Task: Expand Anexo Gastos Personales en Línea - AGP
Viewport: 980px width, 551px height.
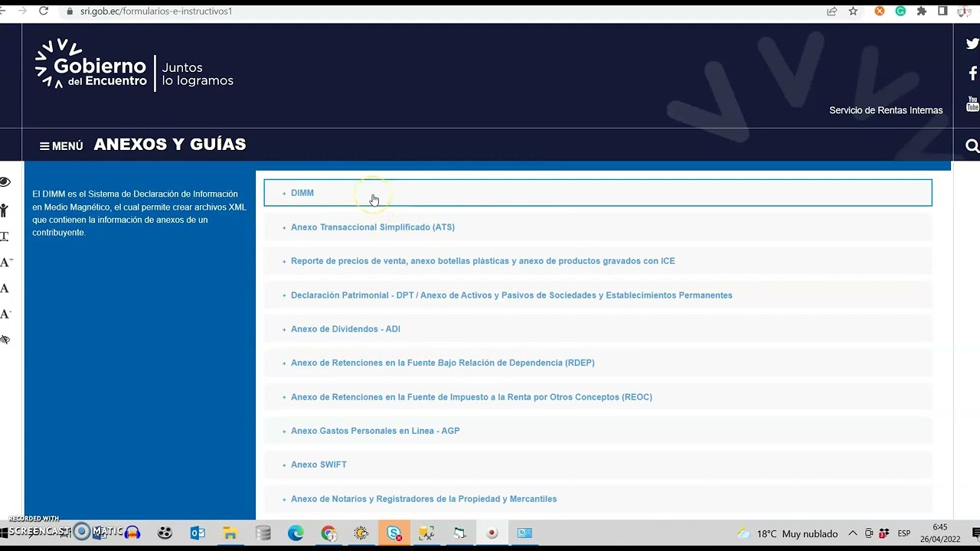Action: [598, 431]
